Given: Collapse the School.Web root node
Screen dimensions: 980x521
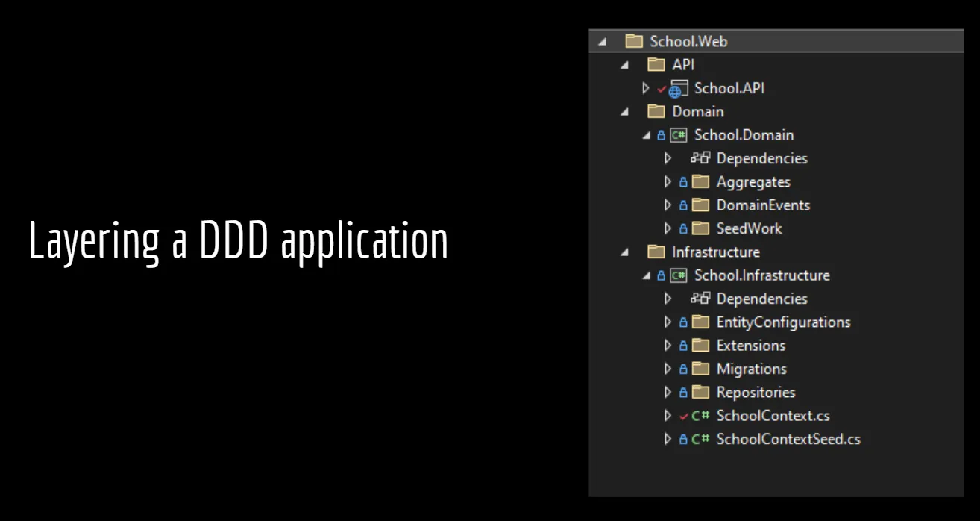Looking at the screenshot, I should click(x=602, y=41).
